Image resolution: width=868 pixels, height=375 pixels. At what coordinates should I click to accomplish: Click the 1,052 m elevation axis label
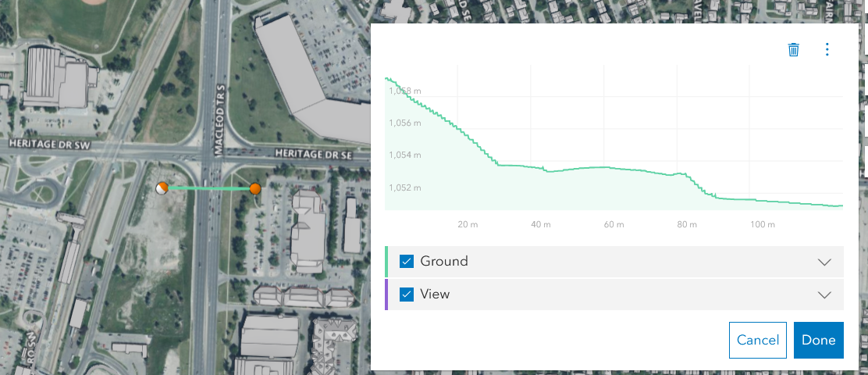pyautogui.click(x=405, y=187)
